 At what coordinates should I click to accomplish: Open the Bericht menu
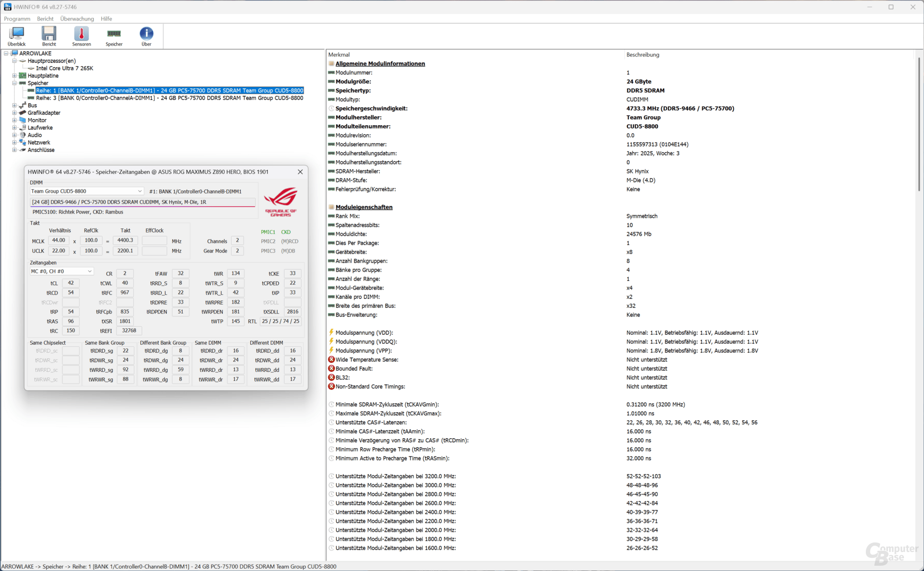click(x=45, y=19)
